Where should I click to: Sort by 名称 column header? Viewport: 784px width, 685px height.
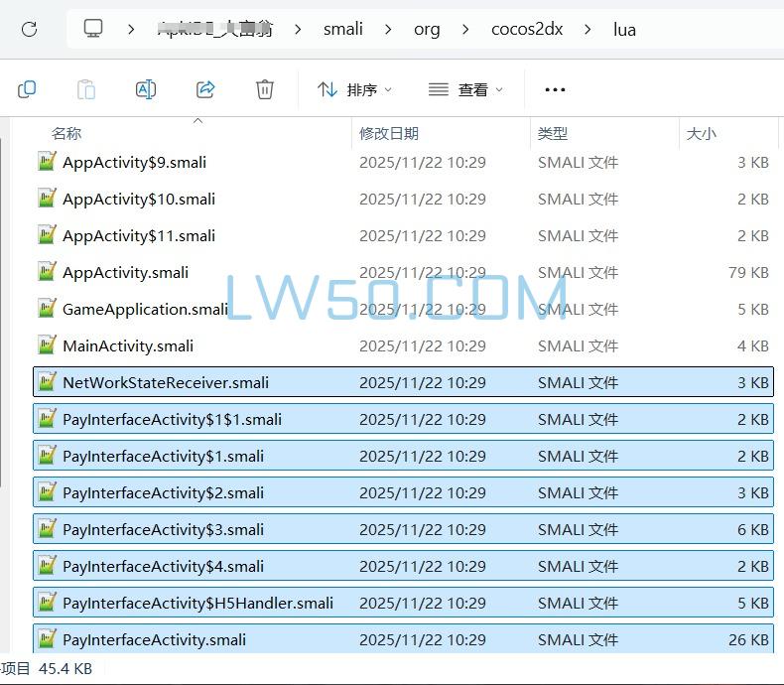pyautogui.click(x=66, y=133)
